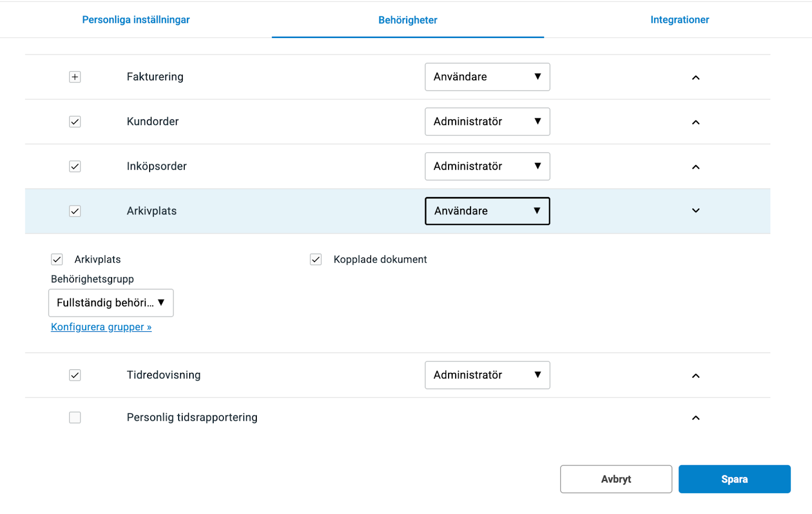Switch to the Personliga inställningar tab
The image size is (812, 514).
(x=136, y=20)
